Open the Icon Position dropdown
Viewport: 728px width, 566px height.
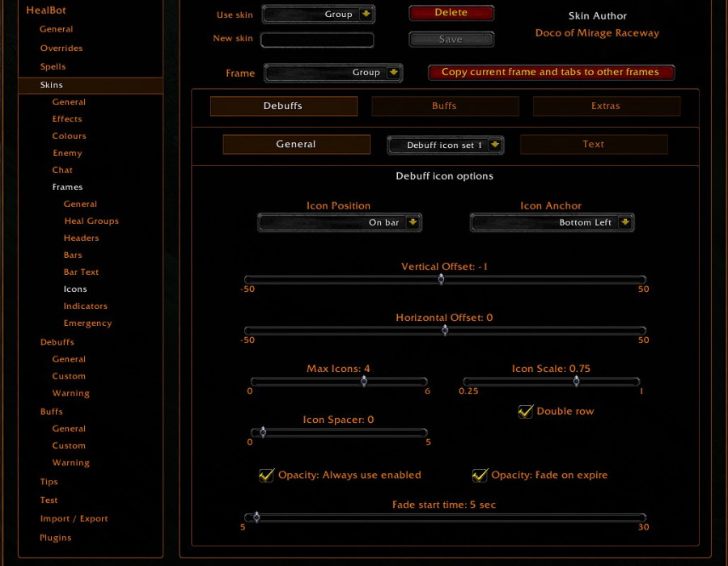(x=340, y=222)
